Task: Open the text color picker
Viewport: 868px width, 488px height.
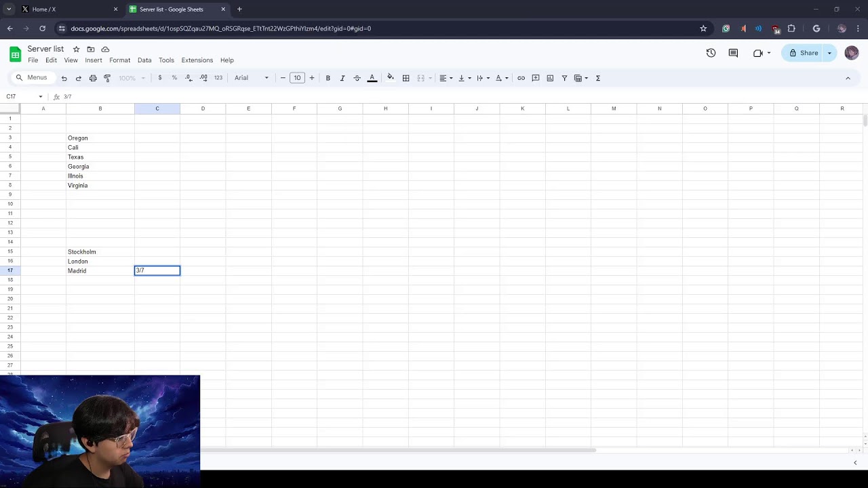Action: point(372,78)
